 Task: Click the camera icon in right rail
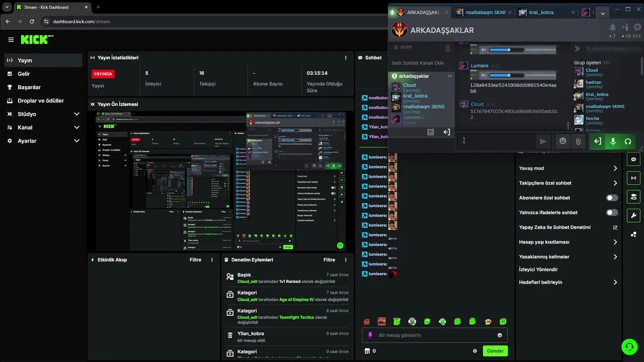(x=633, y=197)
